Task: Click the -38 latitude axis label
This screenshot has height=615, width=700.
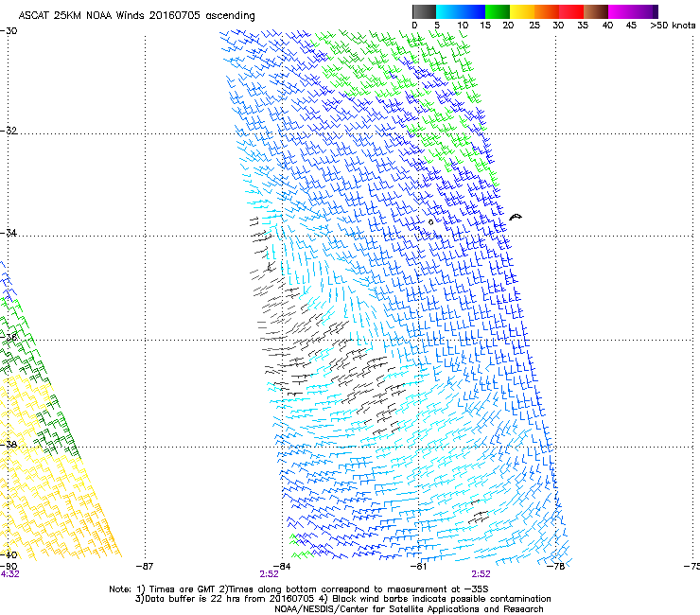Action: (x=9, y=444)
